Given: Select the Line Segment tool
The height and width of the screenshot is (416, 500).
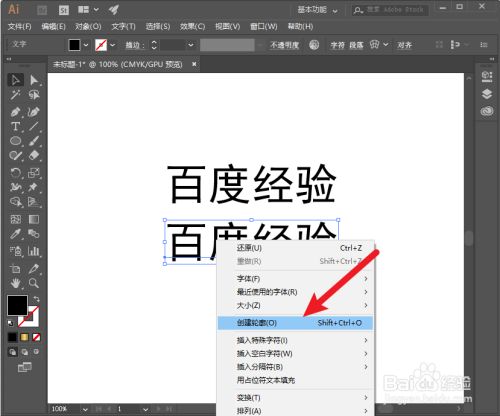Looking at the screenshot, I should tap(34, 126).
